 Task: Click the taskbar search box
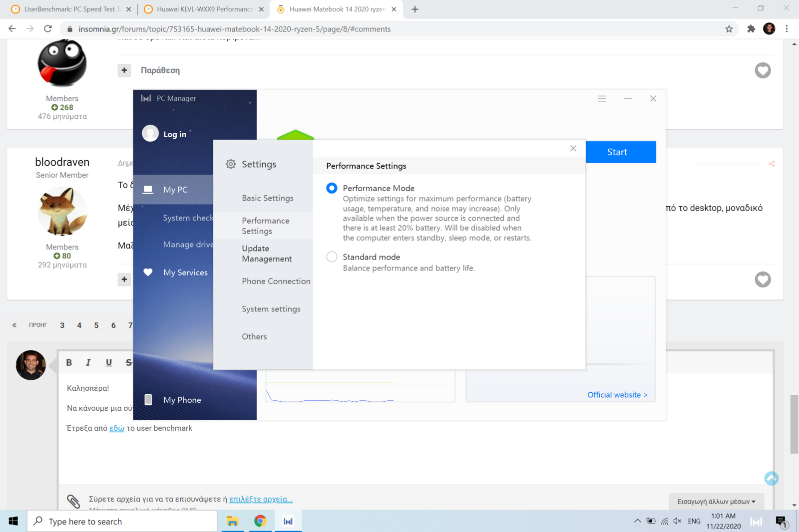pyautogui.click(x=122, y=522)
